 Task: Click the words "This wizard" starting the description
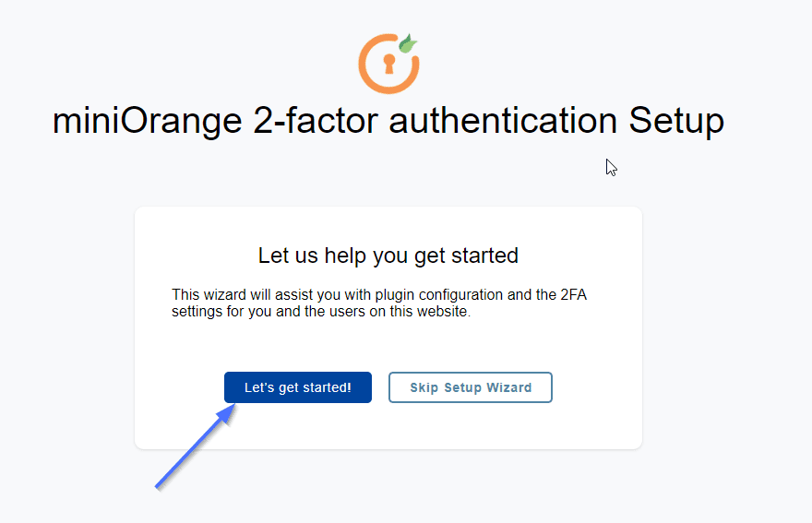pos(205,295)
